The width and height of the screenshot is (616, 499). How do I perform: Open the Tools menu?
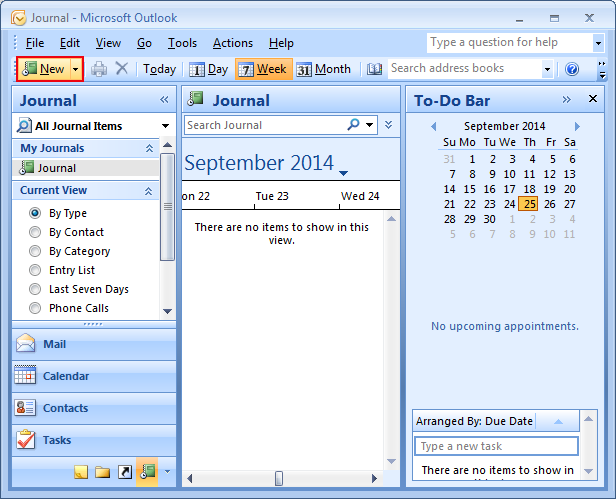tap(182, 43)
